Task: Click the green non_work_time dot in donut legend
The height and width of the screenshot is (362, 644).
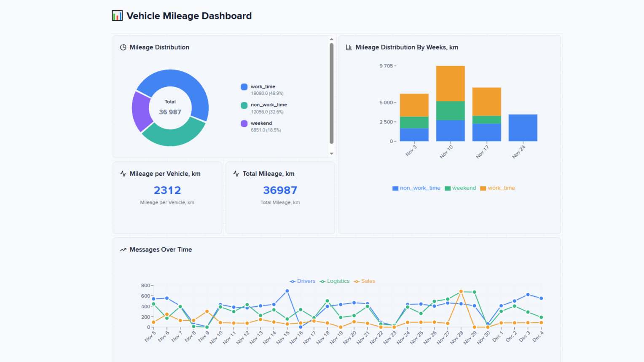Action: click(x=243, y=105)
